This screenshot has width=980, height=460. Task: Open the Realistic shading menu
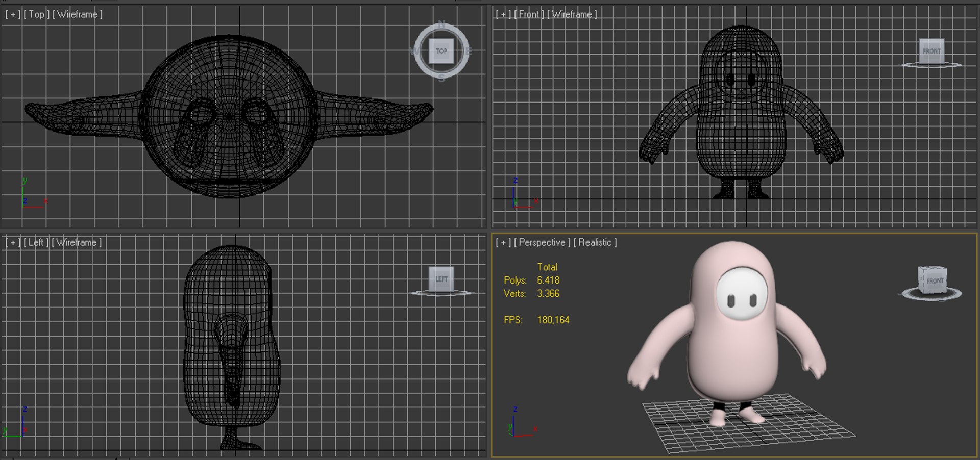click(x=595, y=242)
